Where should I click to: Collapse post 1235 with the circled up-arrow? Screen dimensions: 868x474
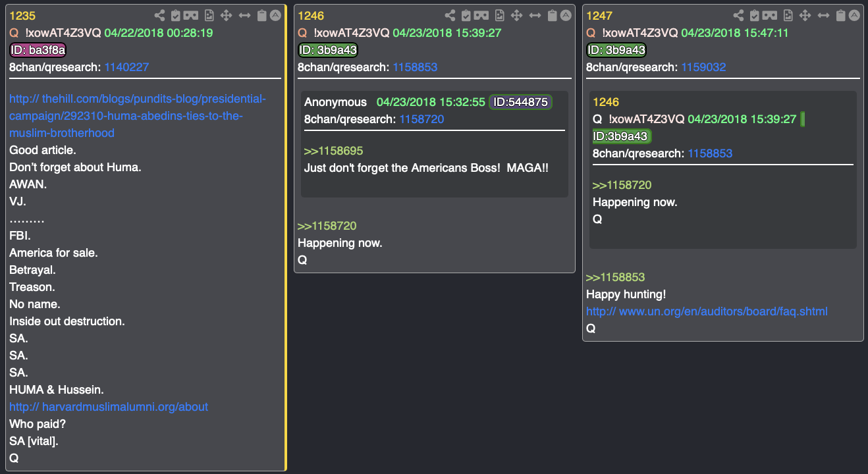[275, 15]
